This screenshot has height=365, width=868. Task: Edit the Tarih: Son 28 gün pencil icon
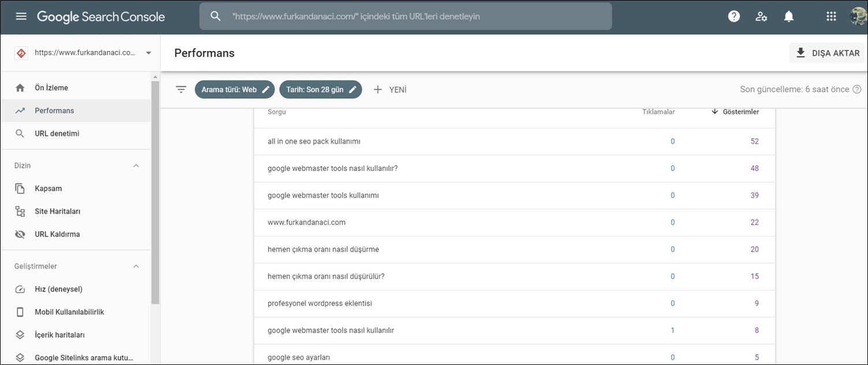pyautogui.click(x=353, y=90)
